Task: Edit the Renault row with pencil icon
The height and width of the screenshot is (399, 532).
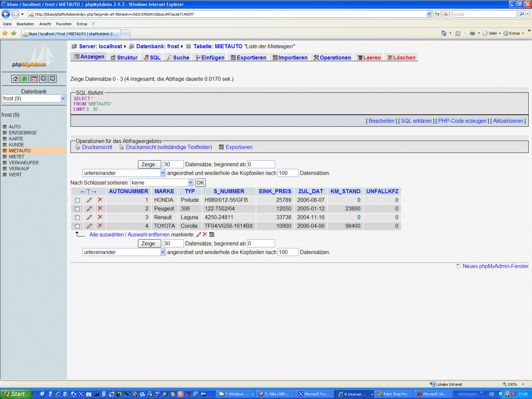Action: 89,217
